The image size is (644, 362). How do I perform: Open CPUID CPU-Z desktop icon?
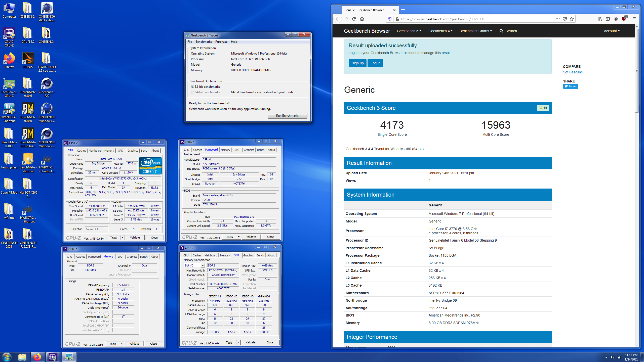[9, 37]
